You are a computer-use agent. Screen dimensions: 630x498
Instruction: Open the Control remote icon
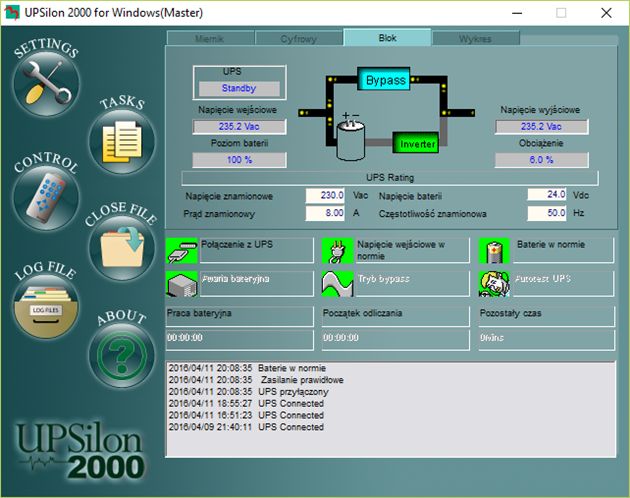tap(46, 198)
